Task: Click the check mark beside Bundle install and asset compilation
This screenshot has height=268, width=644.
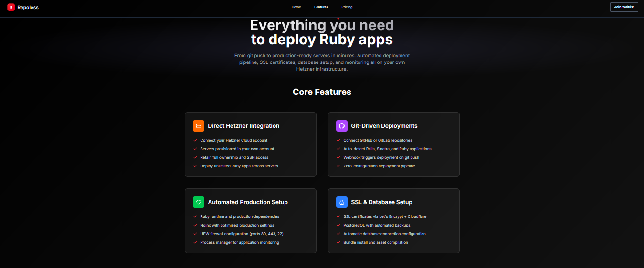Action: click(x=338, y=242)
